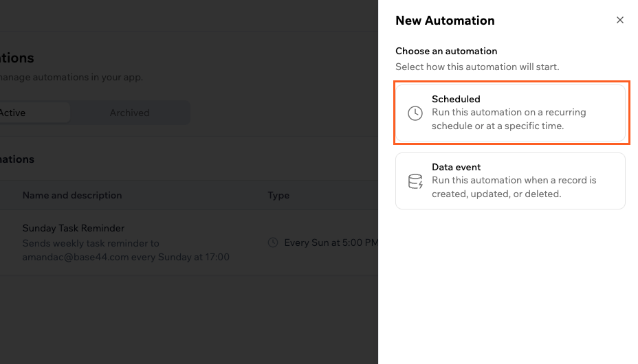Image resolution: width=638 pixels, height=364 pixels.
Task: Click the clock icon on Scheduled card
Action: 415,113
